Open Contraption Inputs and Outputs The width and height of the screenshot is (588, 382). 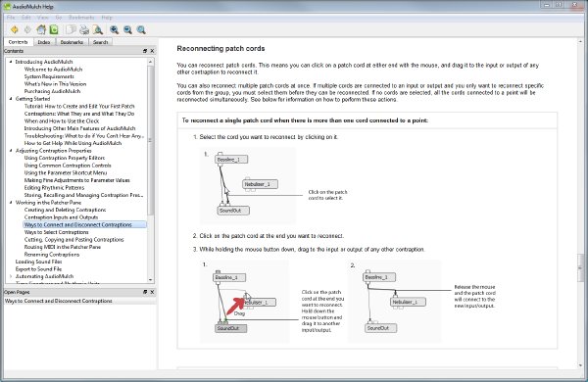coord(61,217)
